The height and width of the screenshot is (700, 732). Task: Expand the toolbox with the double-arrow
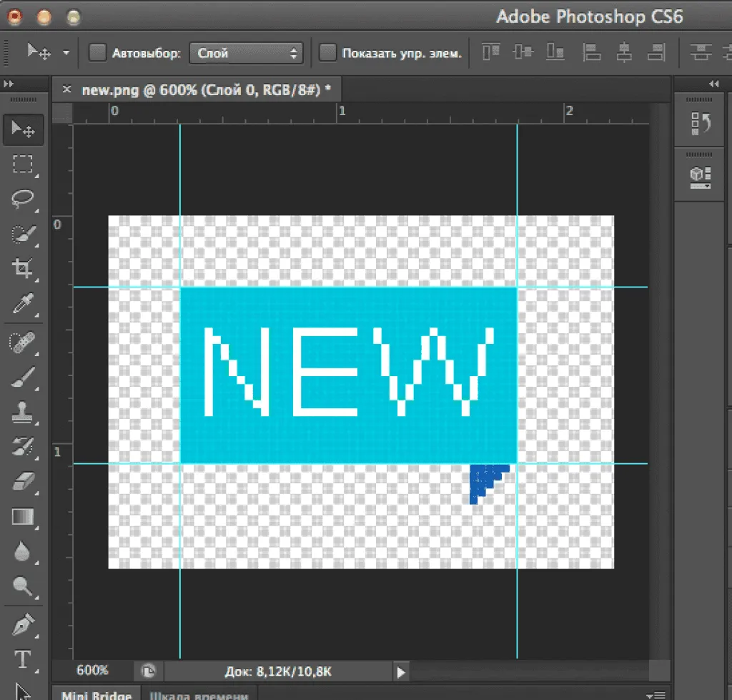point(9,84)
